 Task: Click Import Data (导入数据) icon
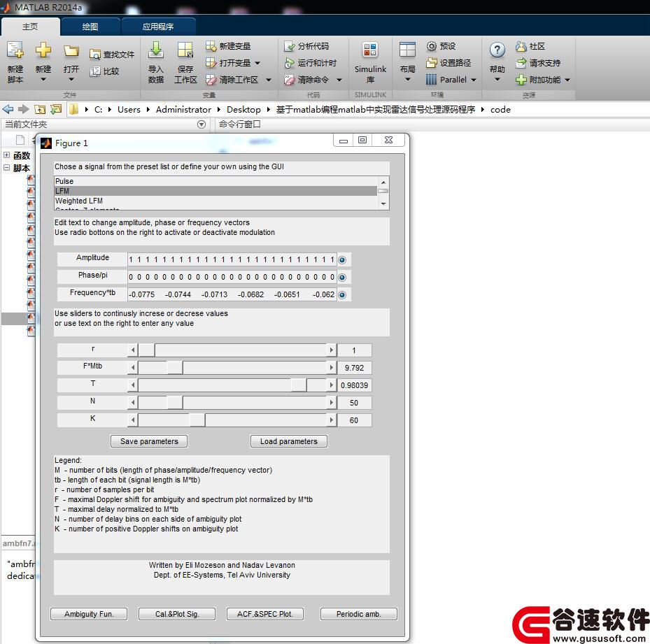point(156,50)
